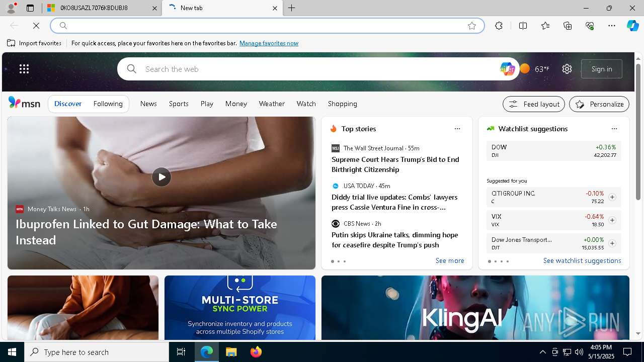
Task: Launch Copilot sidebar icon
Action: tap(632, 26)
